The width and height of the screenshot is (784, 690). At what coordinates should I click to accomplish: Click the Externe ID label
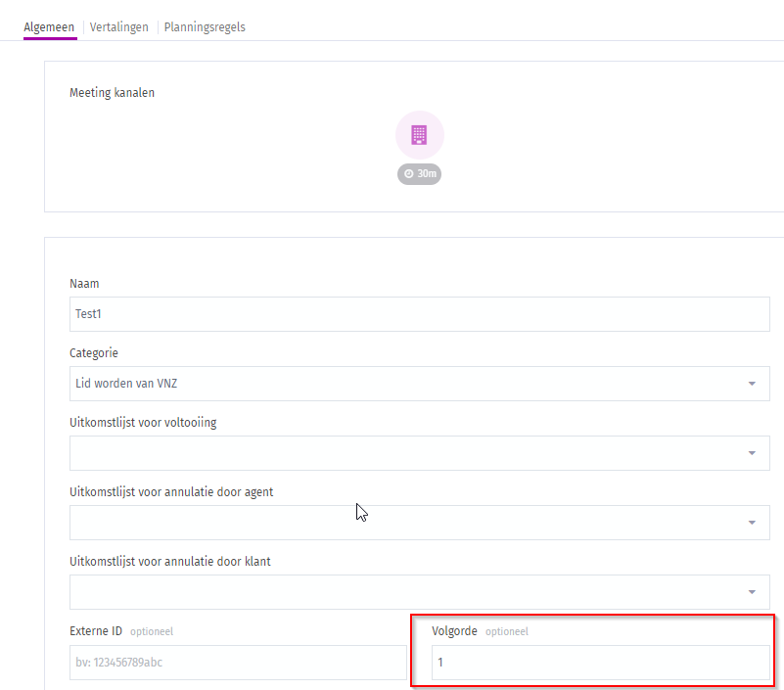(96, 631)
